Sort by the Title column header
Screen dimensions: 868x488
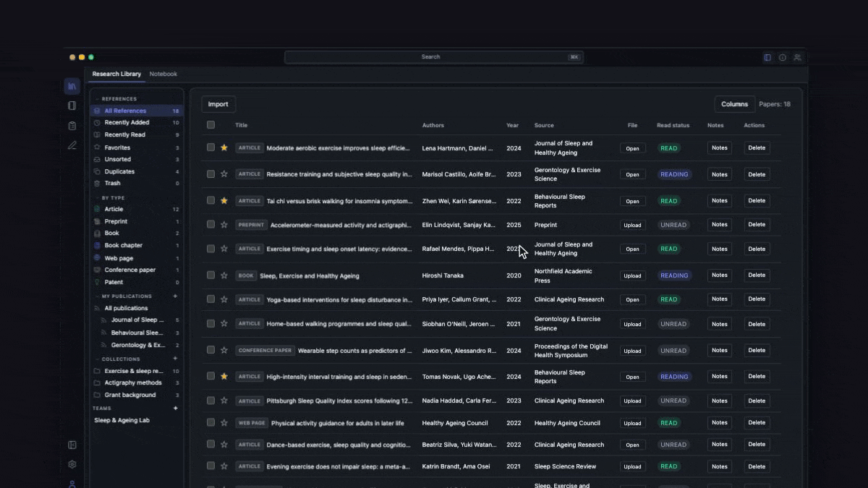(242, 126)
